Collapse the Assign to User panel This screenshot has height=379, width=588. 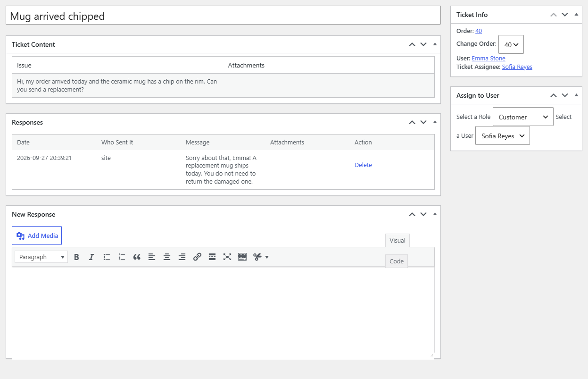coord(576,95)
